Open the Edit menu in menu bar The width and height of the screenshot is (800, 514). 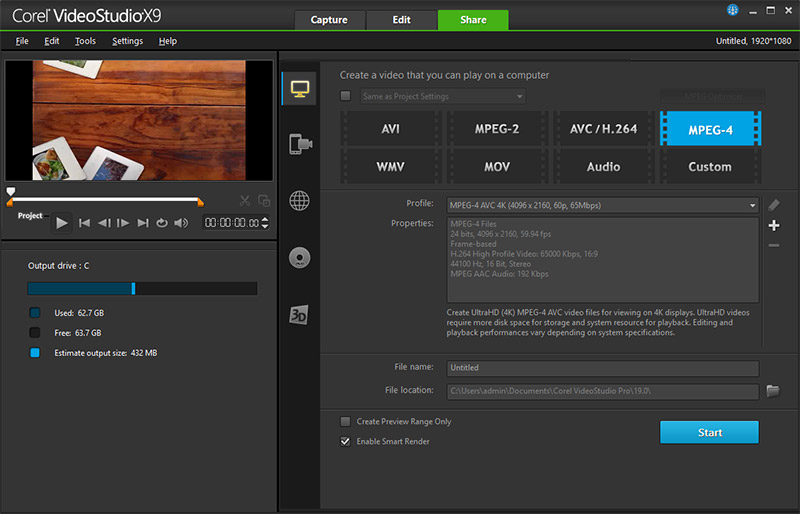(52, 41)
